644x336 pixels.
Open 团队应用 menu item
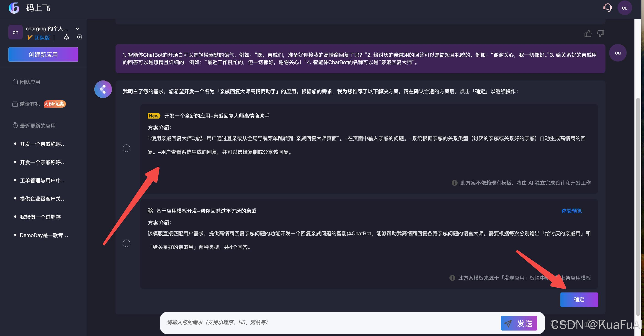click(x=30, y=82)
